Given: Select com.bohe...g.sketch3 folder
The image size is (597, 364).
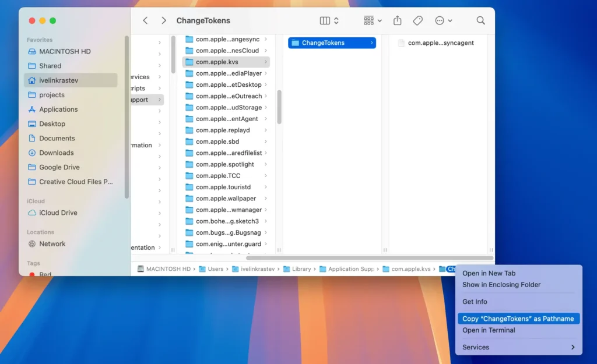Looking at the screenshot, I should (226, 221).
